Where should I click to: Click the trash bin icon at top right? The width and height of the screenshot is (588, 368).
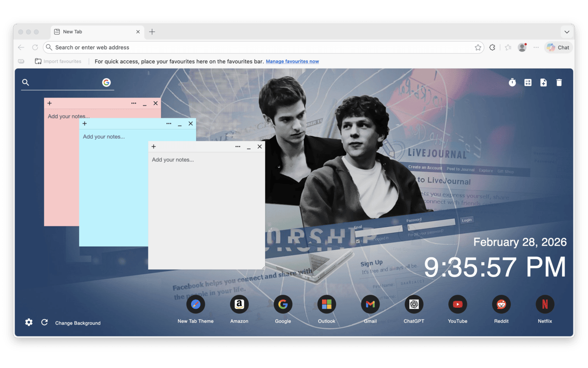[559, 82]
